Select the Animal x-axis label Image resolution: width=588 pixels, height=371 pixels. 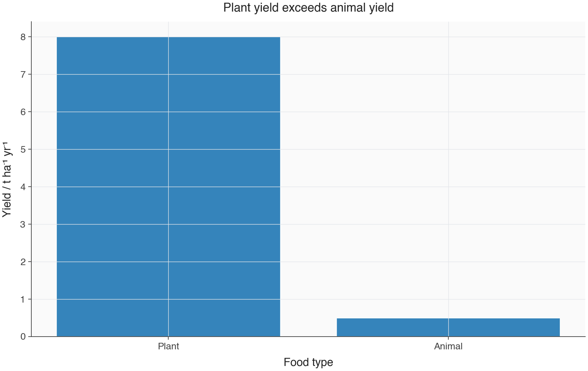point(448,346)
